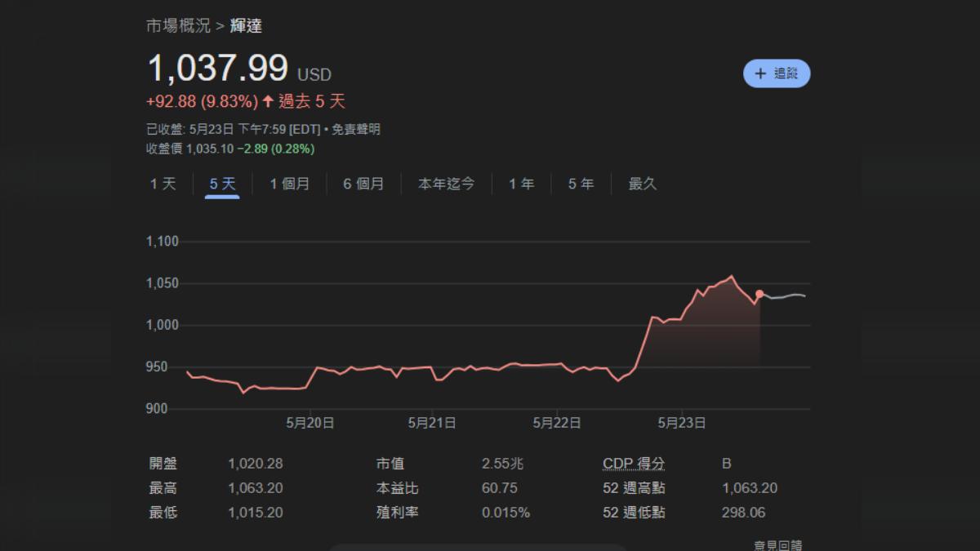Image resolution: width=980 pixels, height=551 pixels.
Task: Open the 市場概況 breadcrumb link
Action: pos(178,26)
